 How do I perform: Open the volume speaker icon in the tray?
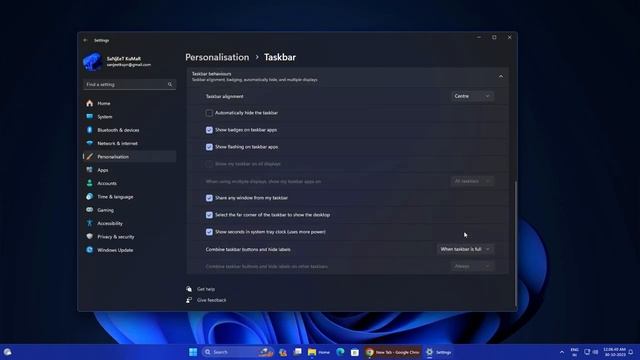[595, 352]
